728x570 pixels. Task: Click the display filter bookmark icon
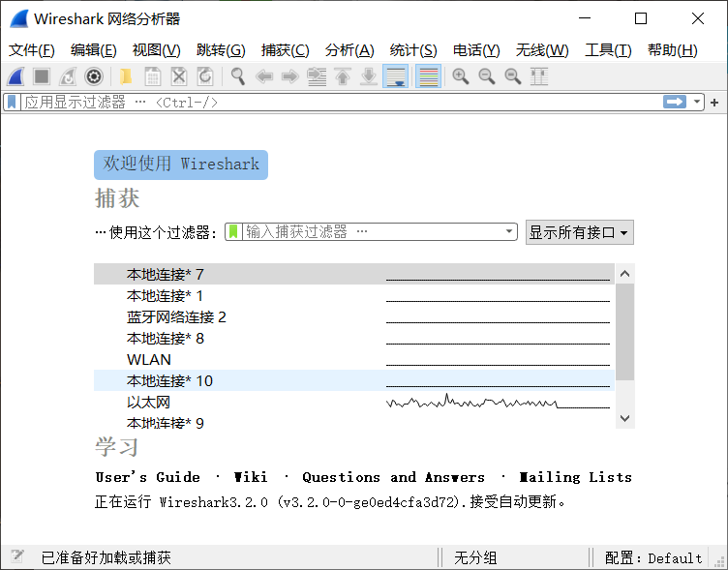(12, 102)
